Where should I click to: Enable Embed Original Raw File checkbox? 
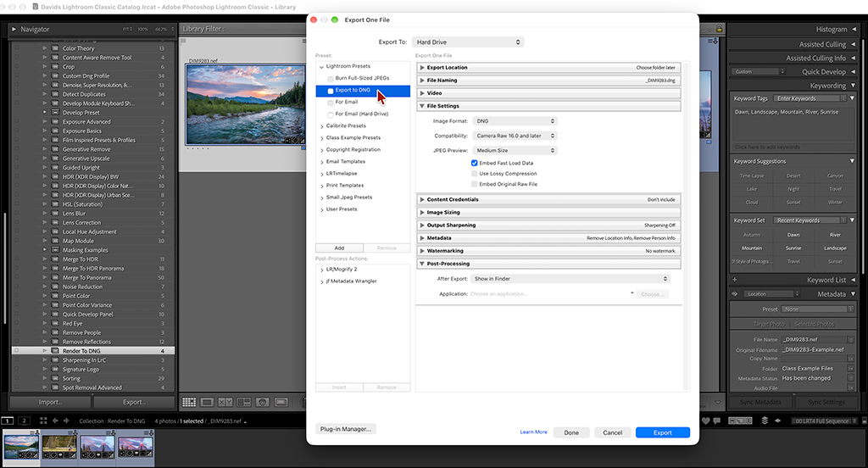(x=475, y=184)
